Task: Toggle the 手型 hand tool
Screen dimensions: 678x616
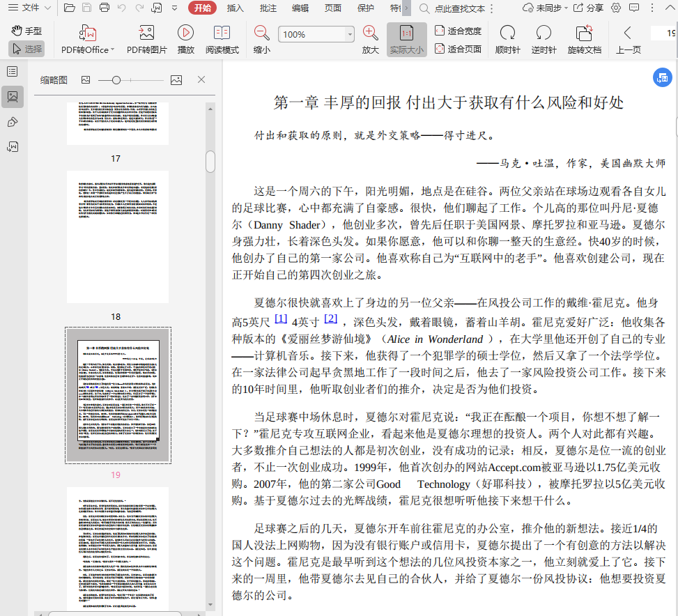Action: tap(27, 31)
